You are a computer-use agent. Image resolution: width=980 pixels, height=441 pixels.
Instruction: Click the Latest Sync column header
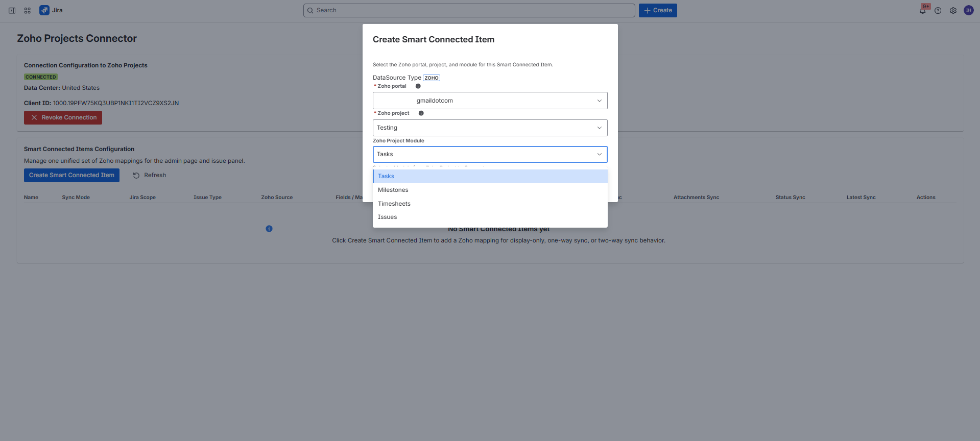[861, 198]
